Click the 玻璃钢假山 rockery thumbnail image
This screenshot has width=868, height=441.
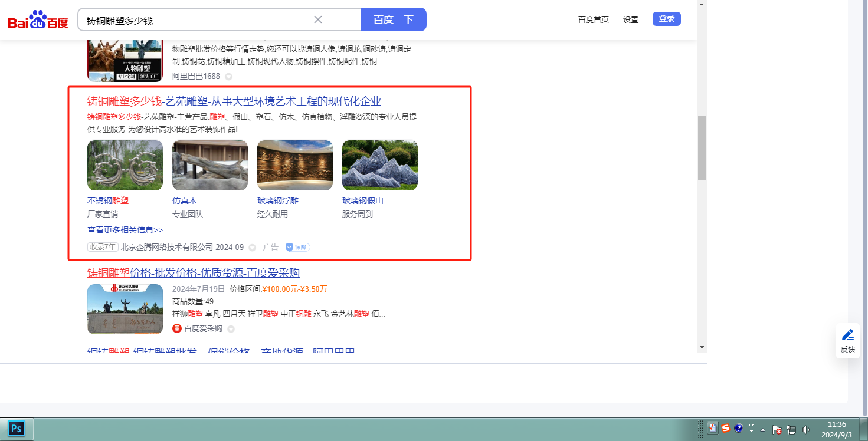(379, 165)
